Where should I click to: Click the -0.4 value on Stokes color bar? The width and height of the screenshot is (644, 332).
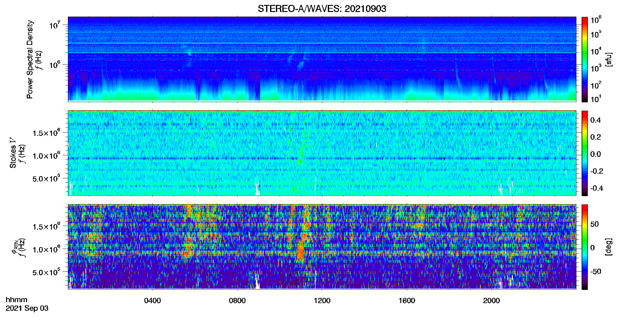tap(597, 188)
